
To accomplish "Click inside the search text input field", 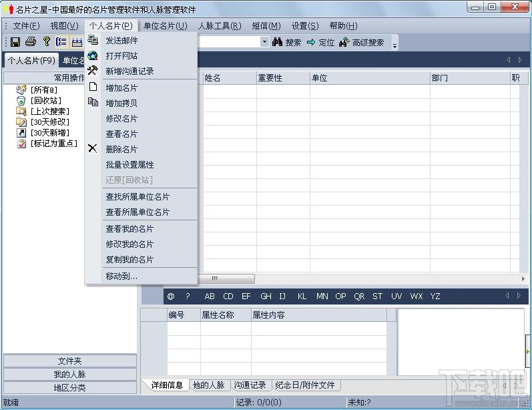I will [x=229, y=42].
